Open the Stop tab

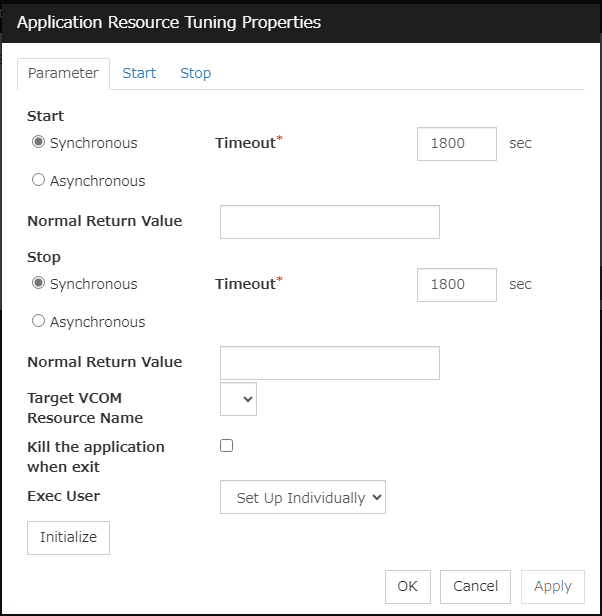[195, 73]
